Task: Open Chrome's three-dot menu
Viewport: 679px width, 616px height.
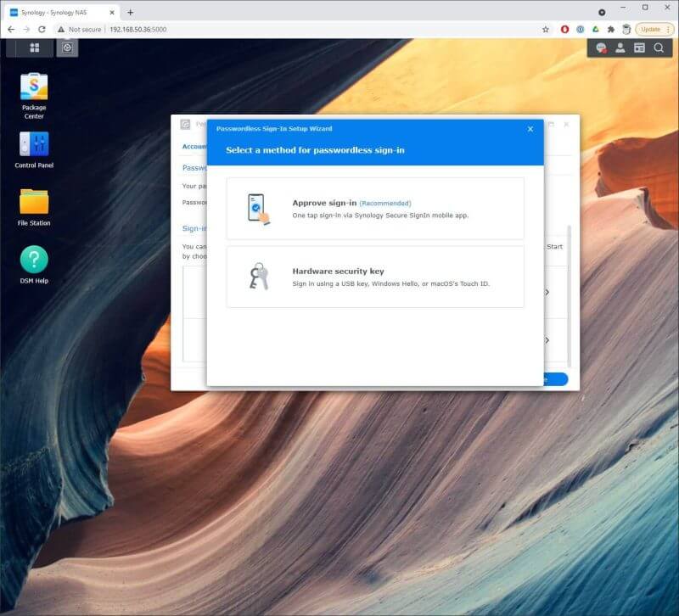Action: pos(670,29)
